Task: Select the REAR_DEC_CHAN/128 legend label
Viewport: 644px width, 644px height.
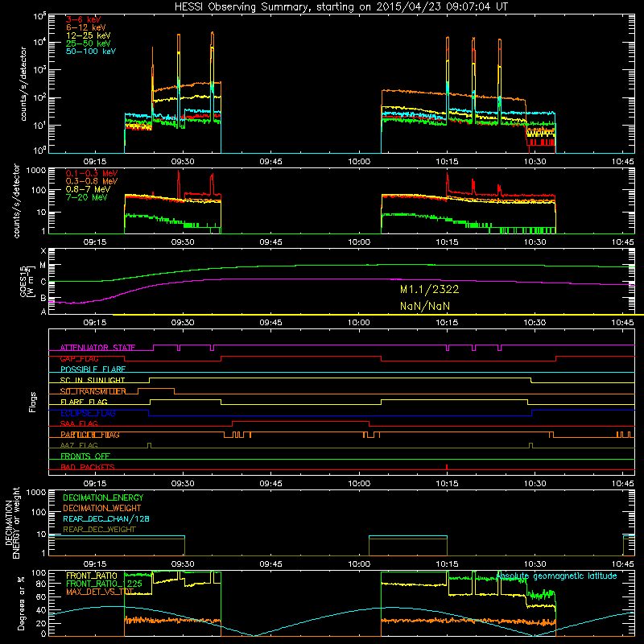Action: click(106, 519)
